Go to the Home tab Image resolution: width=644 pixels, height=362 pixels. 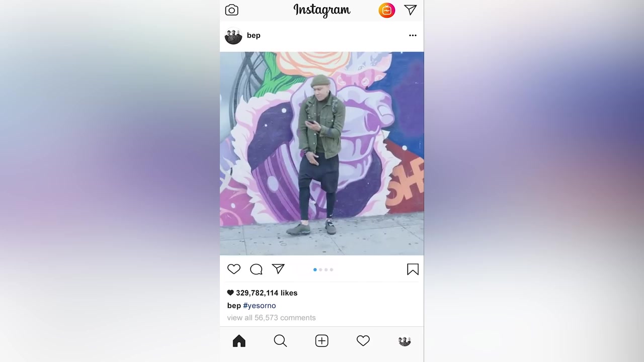click(239, 341)
